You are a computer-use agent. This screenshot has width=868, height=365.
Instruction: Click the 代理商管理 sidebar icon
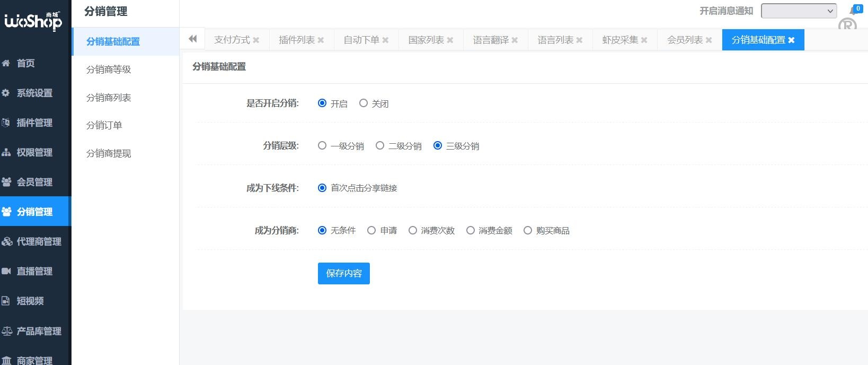[x=7, y=241]
